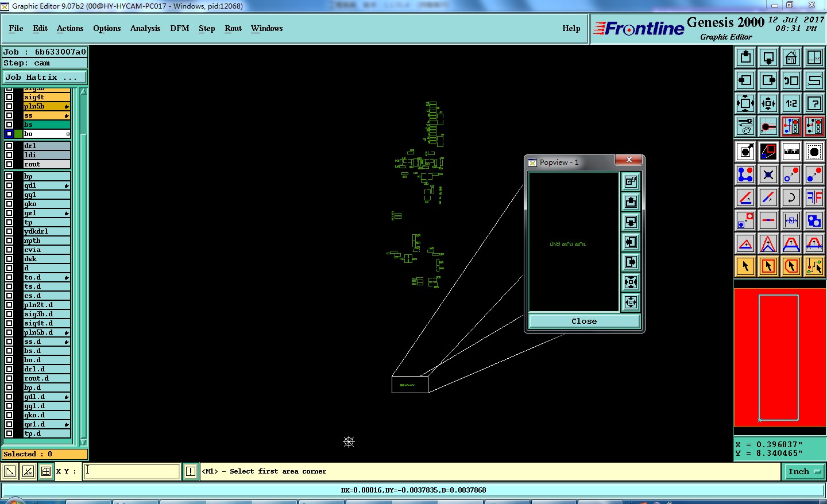Open the Actions menu
The image size is (827, 504).
pos(70,28)
